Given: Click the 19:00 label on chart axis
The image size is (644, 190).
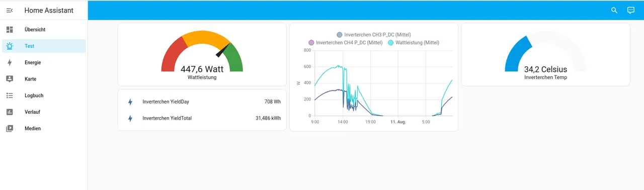Looking at the screenshot, I should 370,122.
